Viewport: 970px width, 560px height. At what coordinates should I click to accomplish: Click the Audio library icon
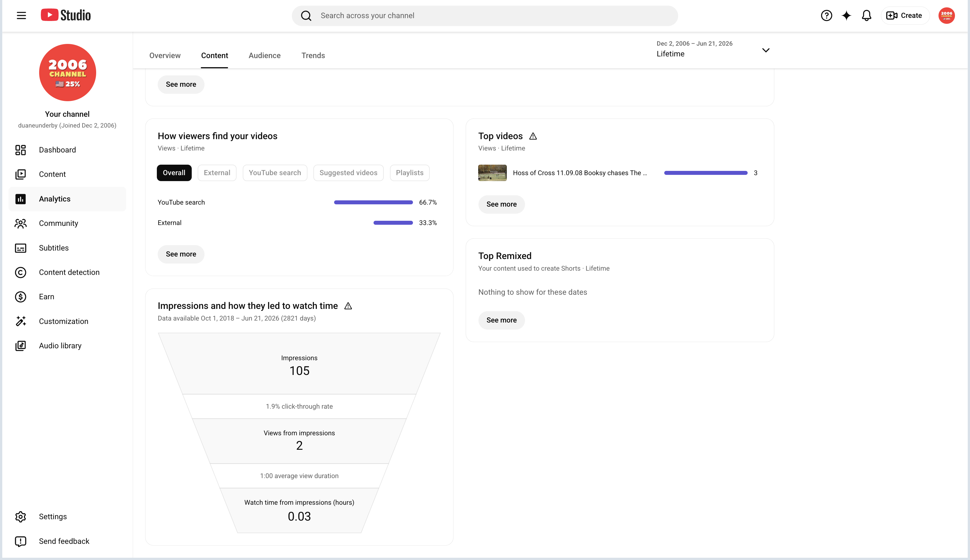click(20, 346)
